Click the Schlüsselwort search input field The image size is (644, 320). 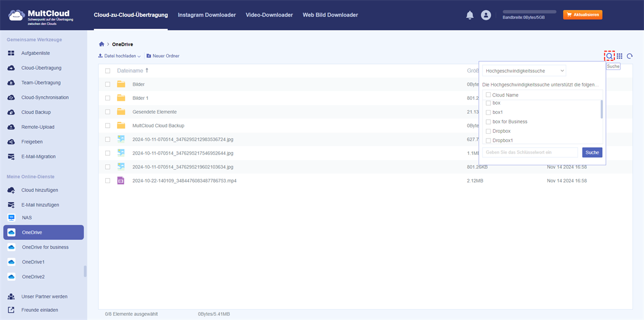pyautogui.click(x=530, y=152)
